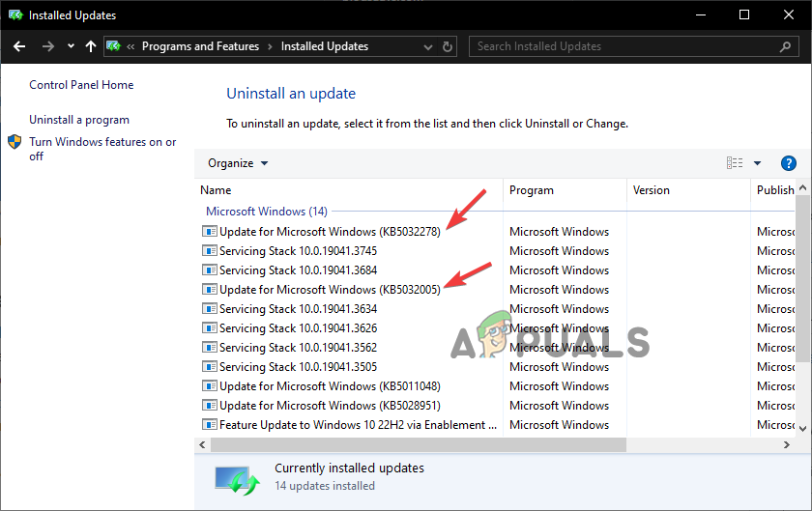
Task: Open the Organize menu
Action: click(x=238, y=163)
